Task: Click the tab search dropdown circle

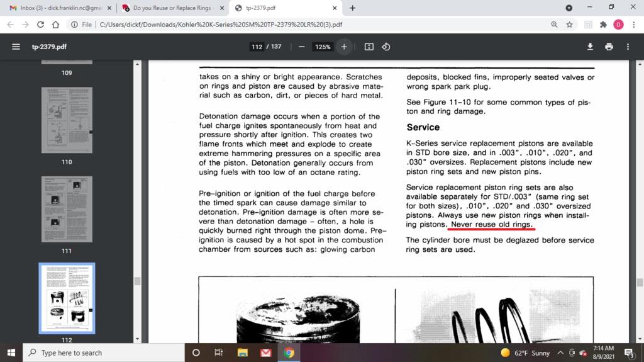Action: pyautogui.click(x=569, y=8)
